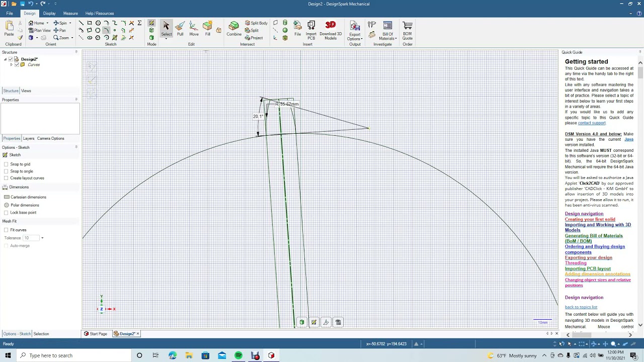The width and height of the screenshot is (644, 362).
Task: Click the Combine tool
Action: pyautogui.click(x=234, y=28)
